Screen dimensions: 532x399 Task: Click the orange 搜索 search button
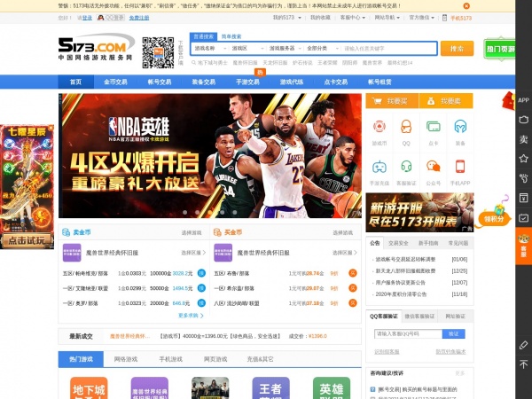457,49
